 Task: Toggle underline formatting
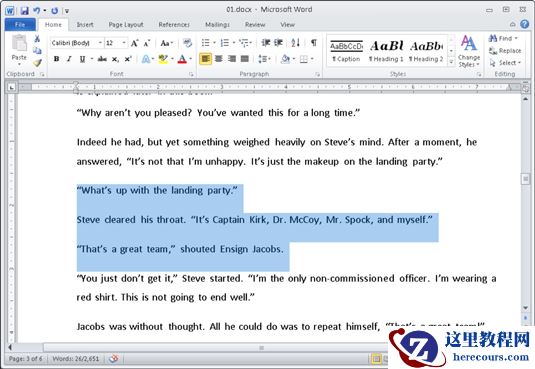[x=82, y=59]
